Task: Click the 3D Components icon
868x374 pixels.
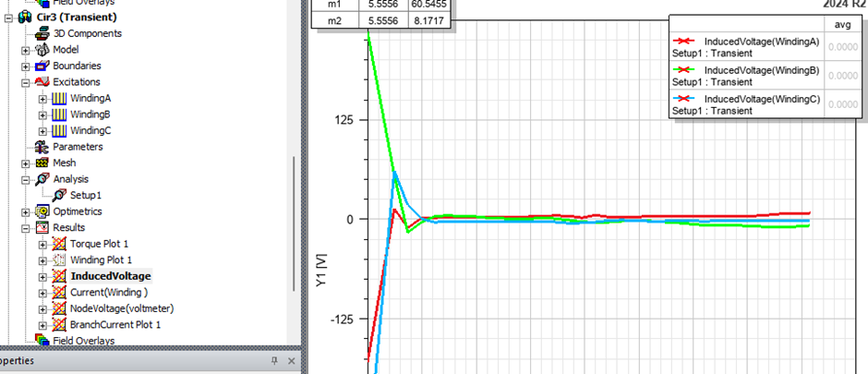Action: [42, 34]
